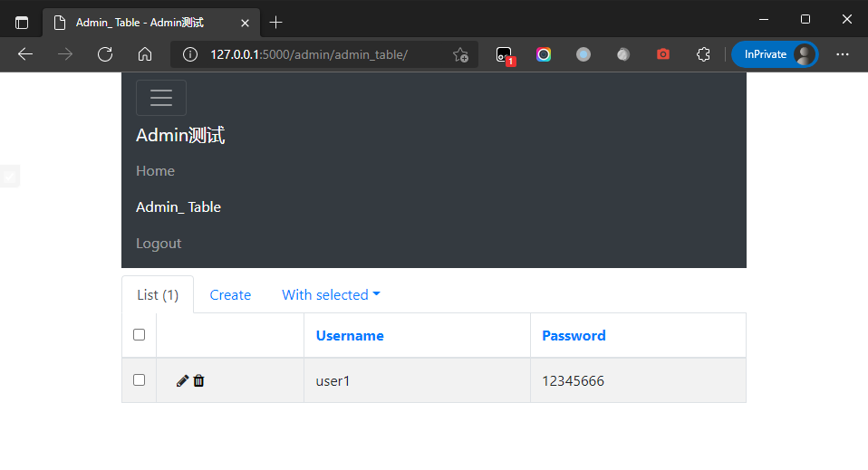Image resolution: width=868 pixels, height=470 pixels.
Task: Tick the checkbox for user1 row
Action: tap(139, 379)
